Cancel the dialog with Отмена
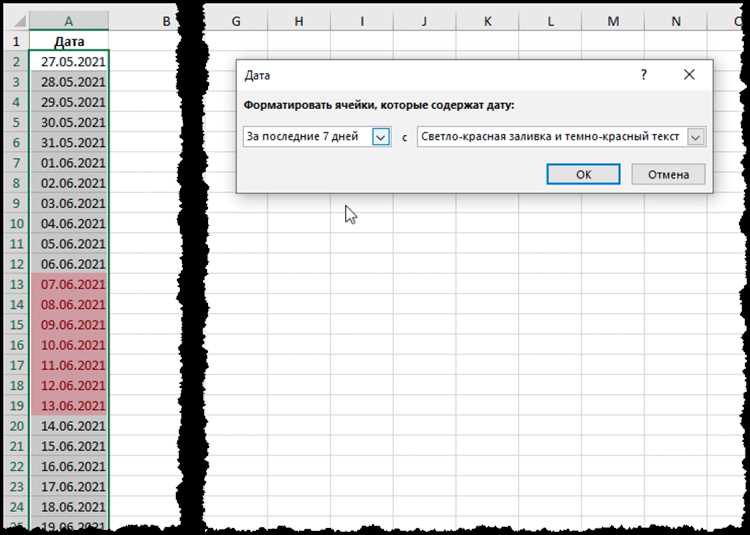This screenshot has height=535, width=750. 668,174
